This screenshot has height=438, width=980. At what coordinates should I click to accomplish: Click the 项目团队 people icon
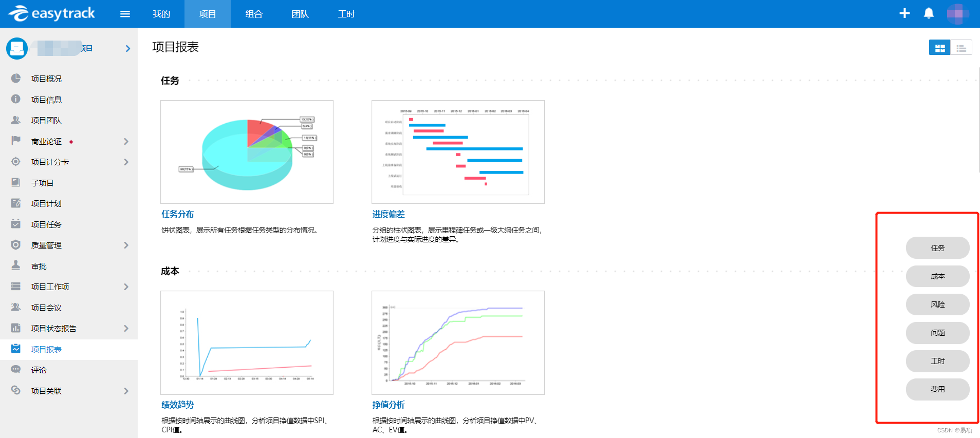(16, 120)
